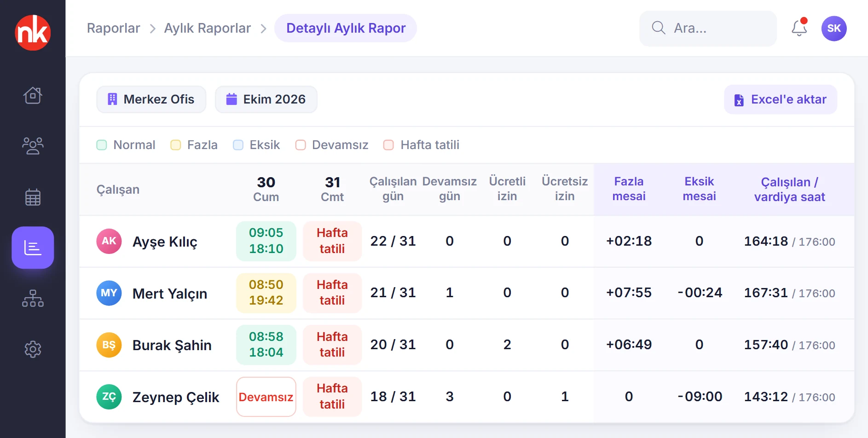This screenshot has height=438, width=868.
Task: Open the employees group icon
Action: [33, 146]
